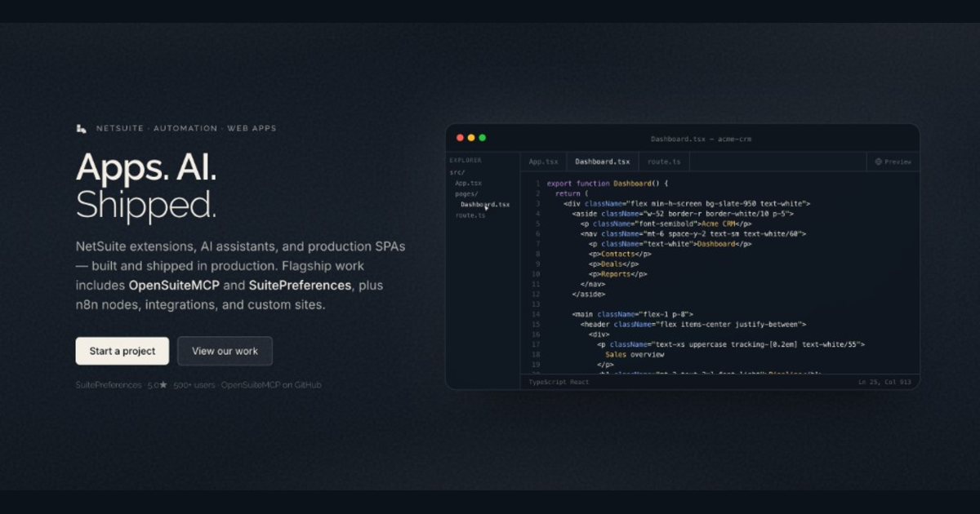Click 'NETSUITE · AUTOMATION · WEB APPS' tagline

coord(186,128)
